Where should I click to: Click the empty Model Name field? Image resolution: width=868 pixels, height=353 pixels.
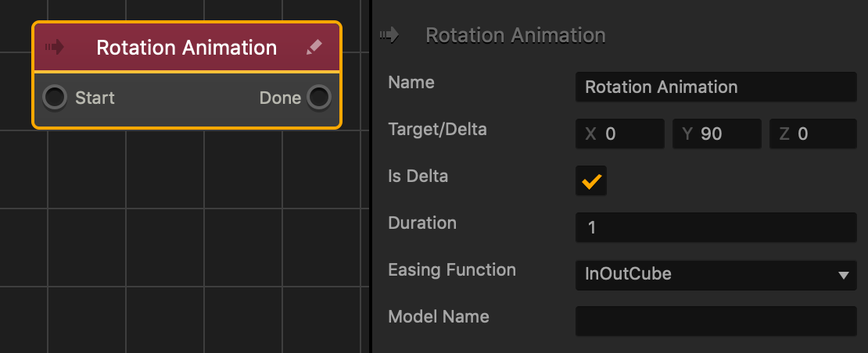click(716, 321)
